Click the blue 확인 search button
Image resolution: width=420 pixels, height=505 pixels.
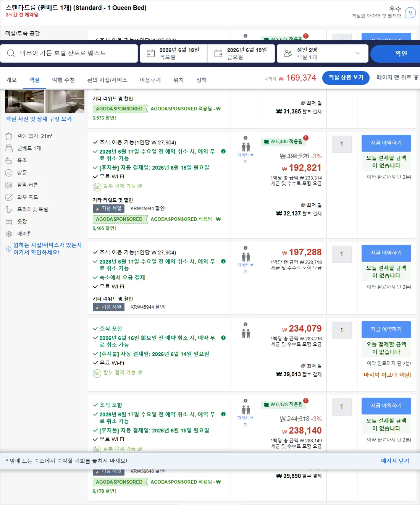tap(396, 53)
